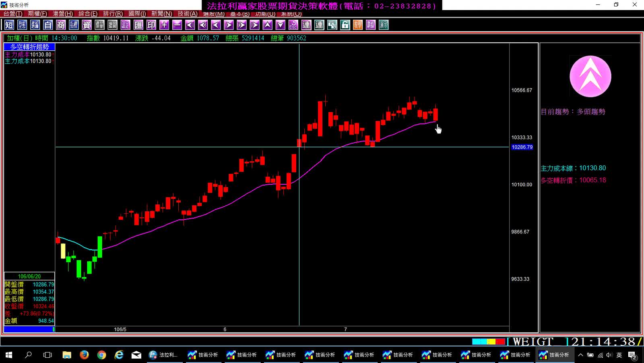Open the 技術(A) menu
Screen dimensions: 644x363
188,14
